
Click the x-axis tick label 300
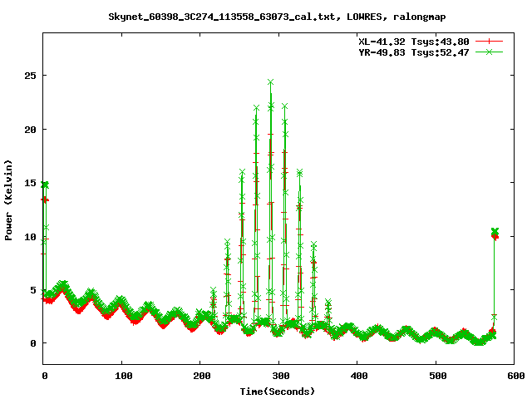279,376
